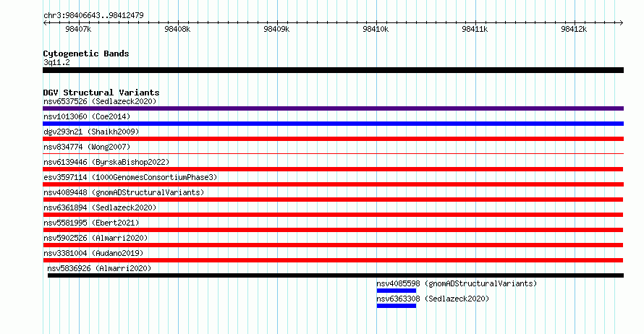Select the black 3q11.2 cytogenetic band bar
Image resolution: width=644 pixels, height=334 pixels.
tap(333, 70)
